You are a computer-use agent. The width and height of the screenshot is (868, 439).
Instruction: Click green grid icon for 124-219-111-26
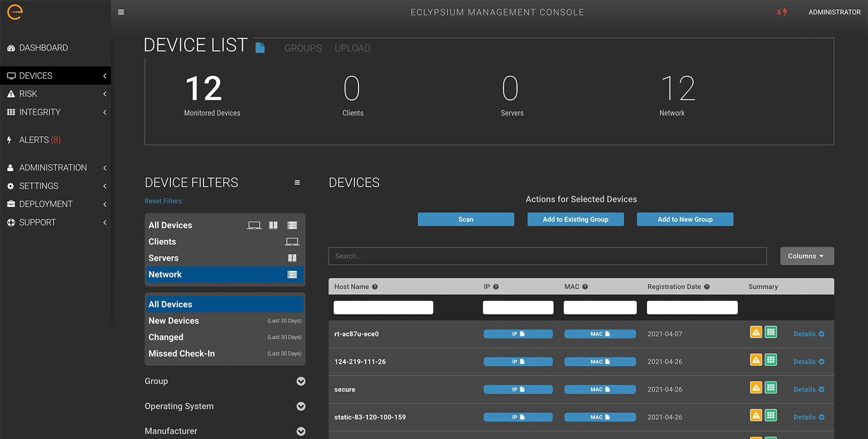[x=771, y=360]
